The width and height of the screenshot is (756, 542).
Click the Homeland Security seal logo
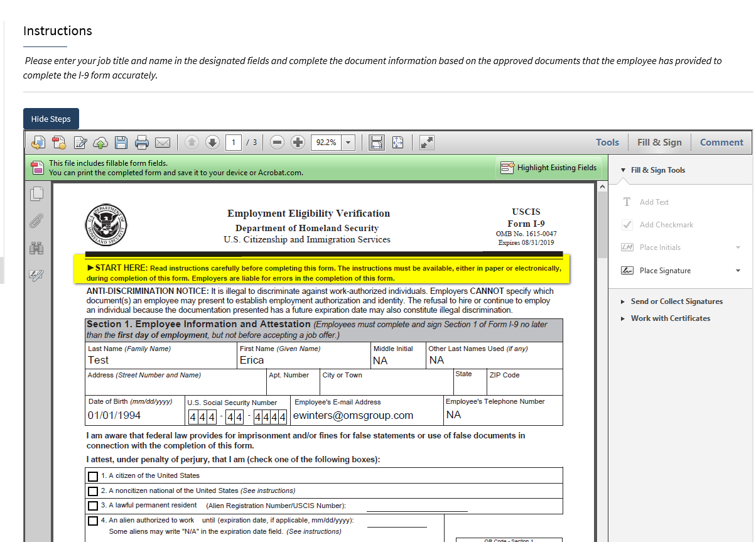[105, 225]
